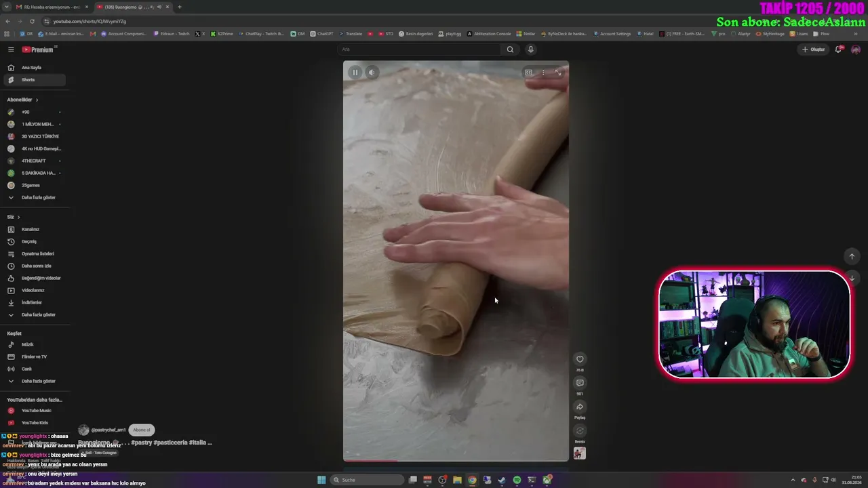Open the 2Sgames subscription
This screenshot has width=868, height=488.
(34, 185)
